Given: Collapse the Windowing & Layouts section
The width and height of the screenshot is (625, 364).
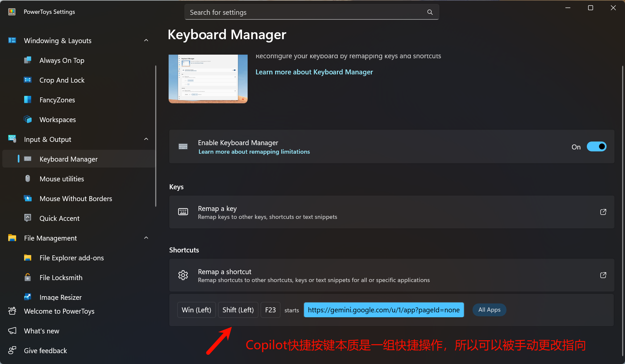Looking at the screenshot, I should coord(146,40).
